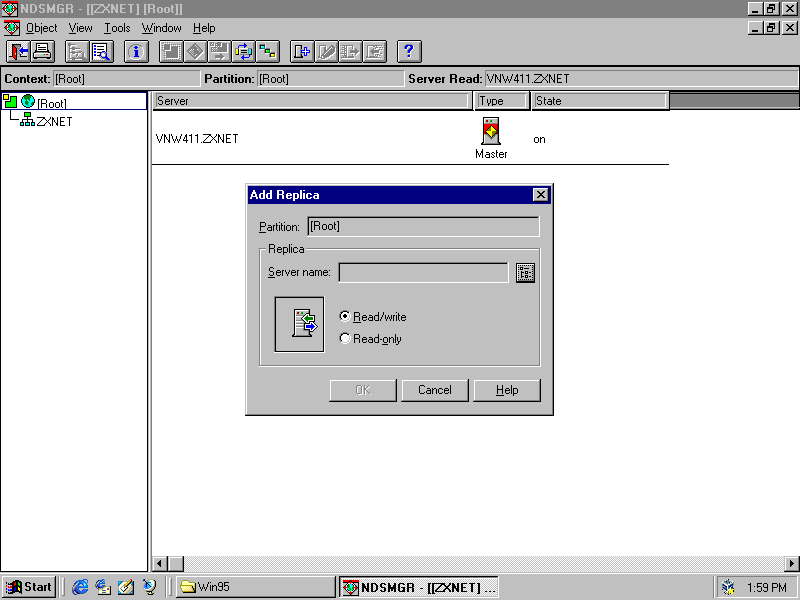Open the NDSMGR document control menu icon
This screenshot has height=600, width=800.
[12, 28]
